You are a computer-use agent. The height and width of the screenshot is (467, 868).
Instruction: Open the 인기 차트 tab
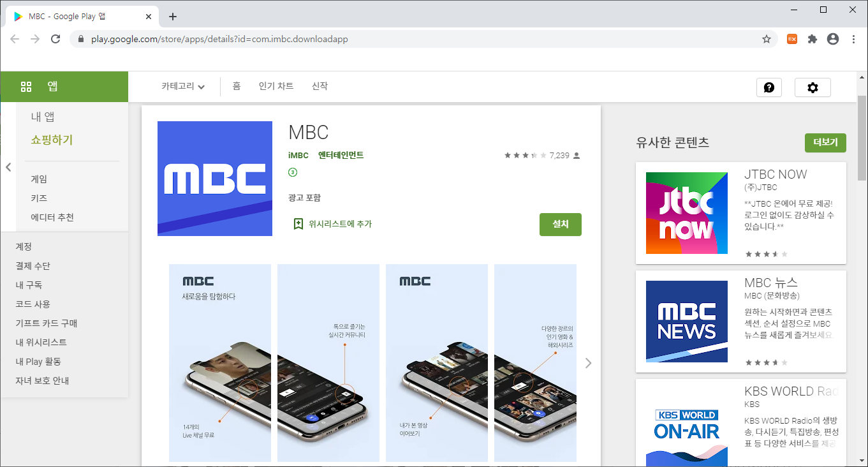click(x=276, y=86)
